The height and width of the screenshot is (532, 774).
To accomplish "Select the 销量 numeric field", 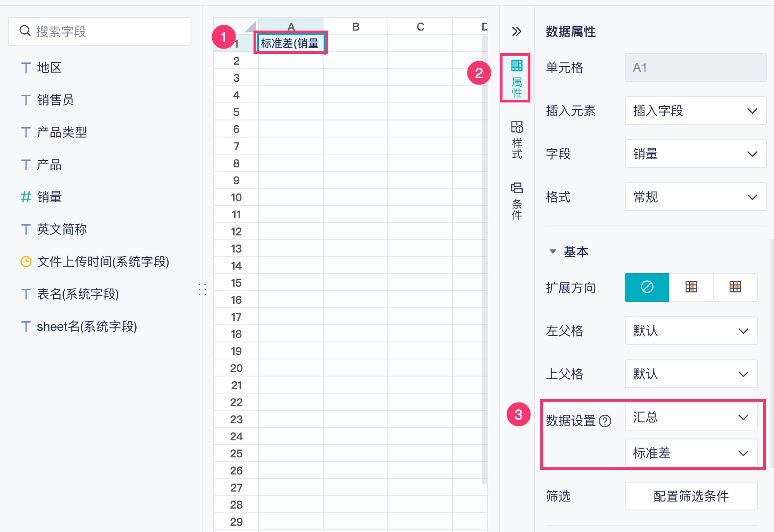I will (49, 197).
